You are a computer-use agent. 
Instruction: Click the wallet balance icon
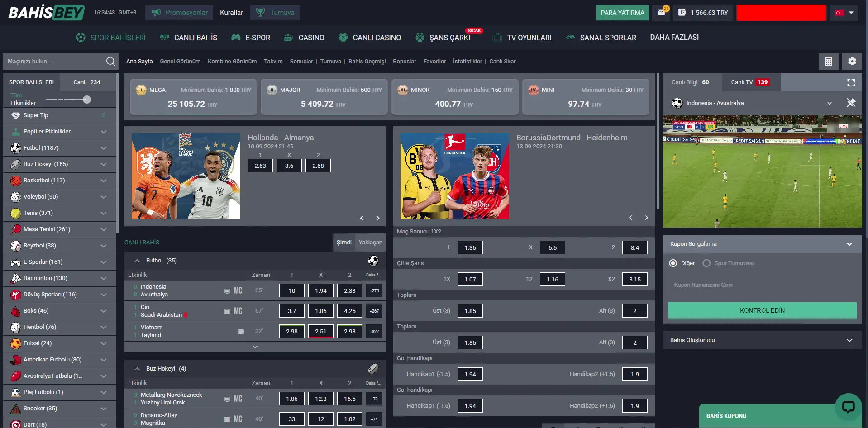(682, 13)
